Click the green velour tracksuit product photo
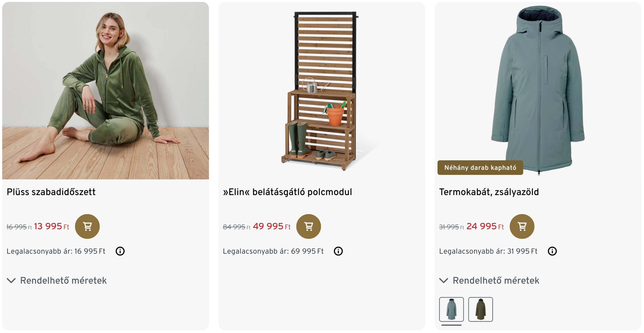 point(106,91)
